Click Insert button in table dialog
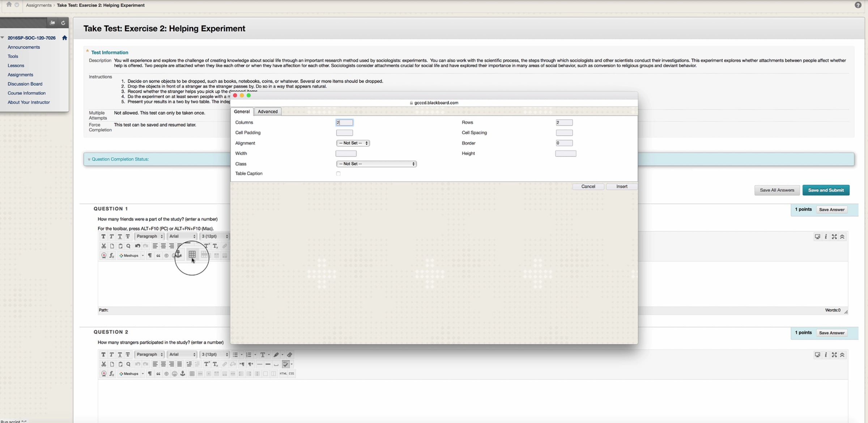Screen dimensions: 868x423 click(622, 186)
